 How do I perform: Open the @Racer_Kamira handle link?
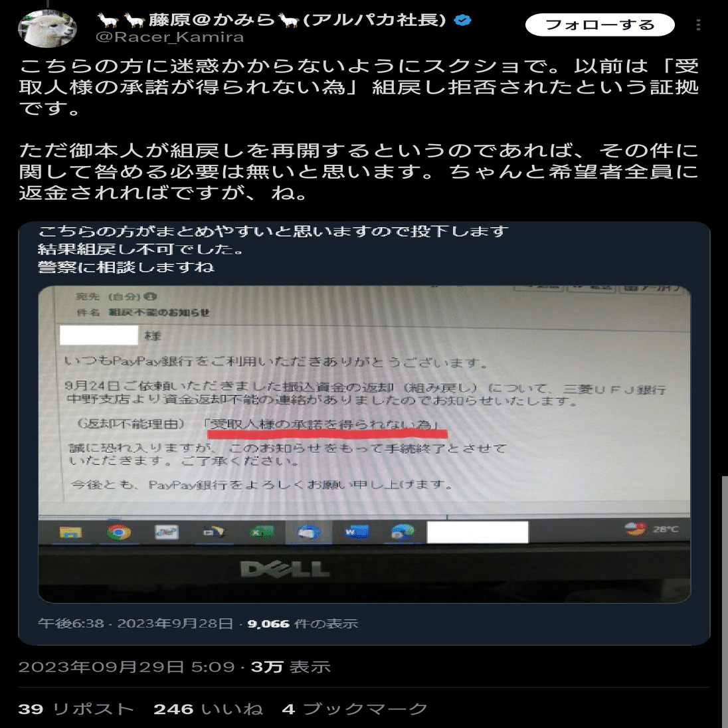[169, 37]
